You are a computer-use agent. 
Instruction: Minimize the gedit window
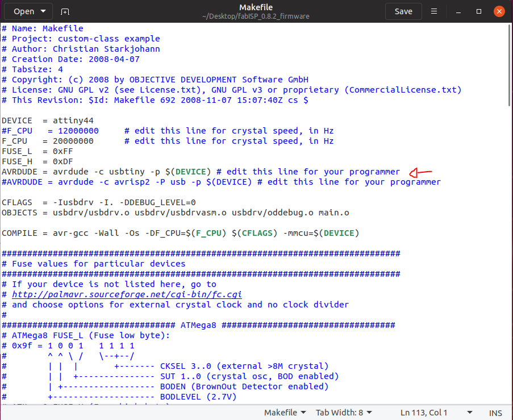[458, 11]
